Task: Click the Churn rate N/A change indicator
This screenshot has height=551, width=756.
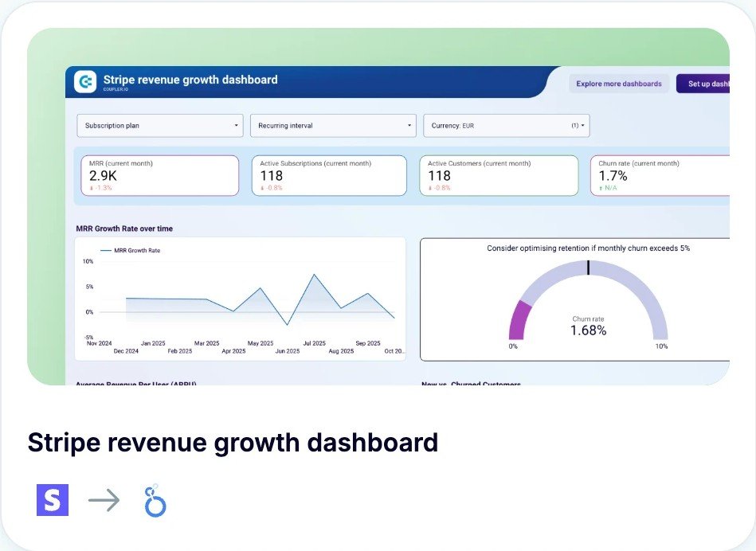Action: [x=609, y=188]
